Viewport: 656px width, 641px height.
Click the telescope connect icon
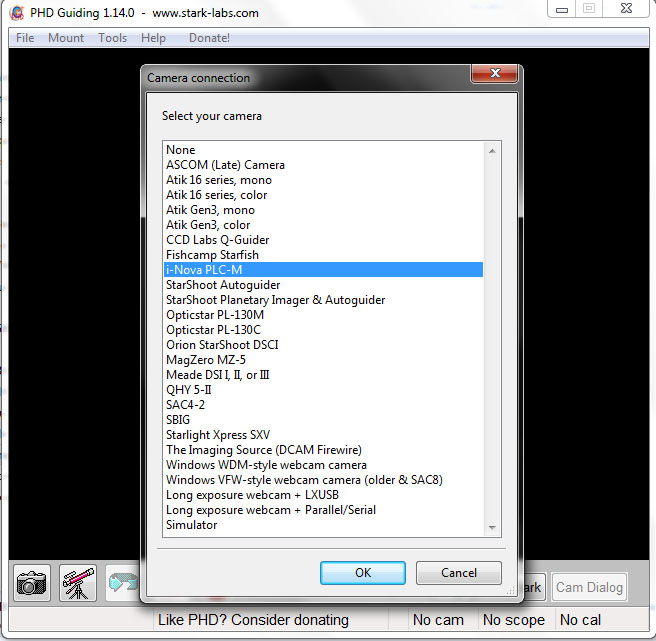78,583
